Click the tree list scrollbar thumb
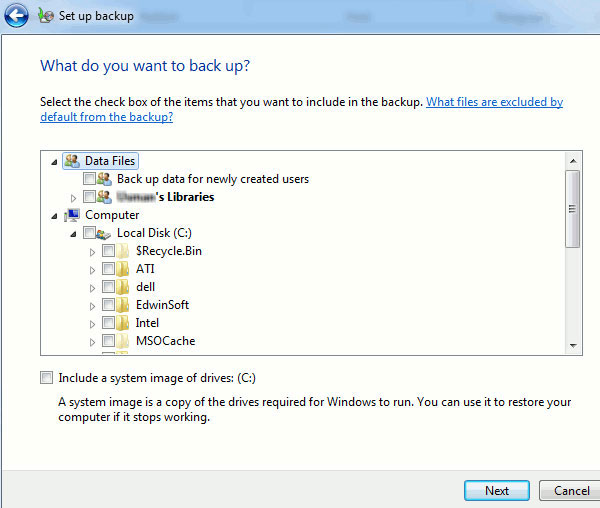The height and width of the screenshot is (508, 600). click(x=573, y=209)
